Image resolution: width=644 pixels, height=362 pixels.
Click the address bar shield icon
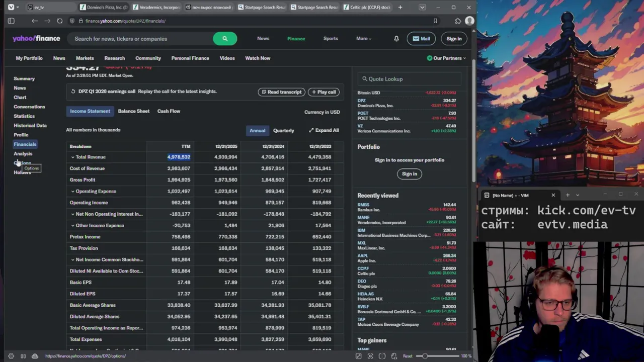[72, 21]
